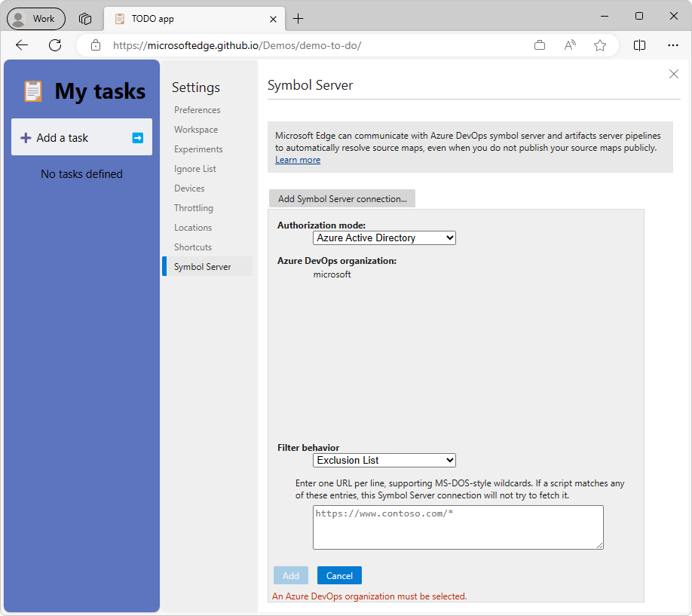The width and height of the screenshot is (692, 616).
Task: Click the blue arrow in Add a task
Action: point(137,137)
